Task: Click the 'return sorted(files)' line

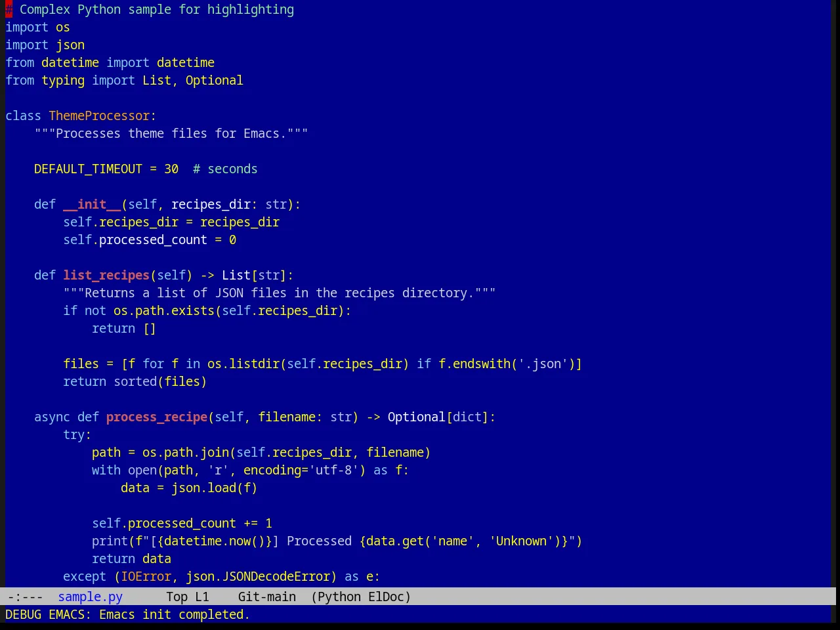Action: click(x=135, y=381)
